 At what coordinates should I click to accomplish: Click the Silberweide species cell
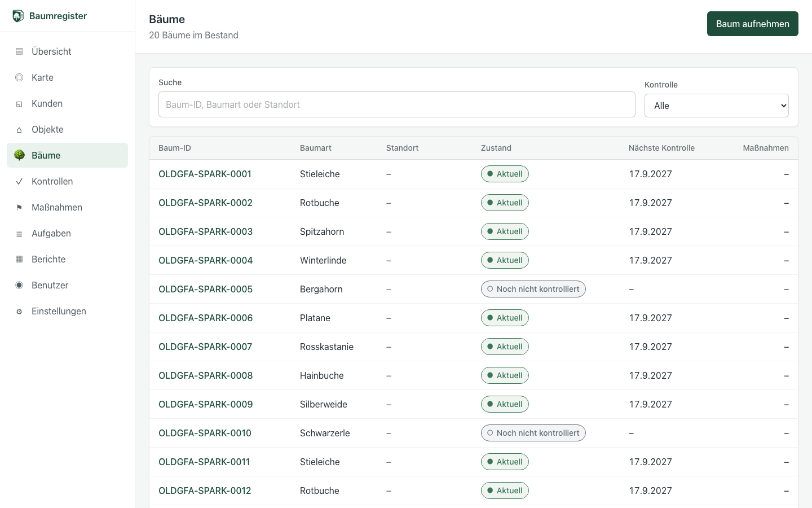pyautogui.click(x=324, y=404)
